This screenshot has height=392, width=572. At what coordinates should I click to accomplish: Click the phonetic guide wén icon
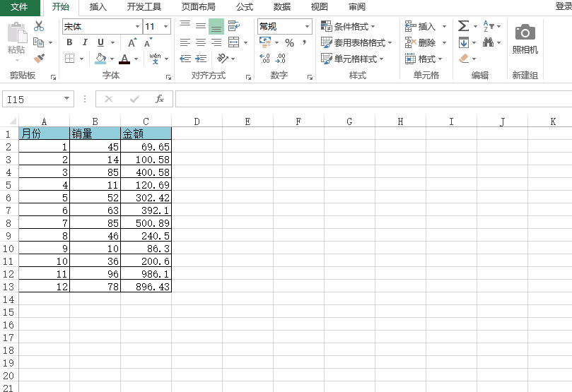click(x=155, y=59)
